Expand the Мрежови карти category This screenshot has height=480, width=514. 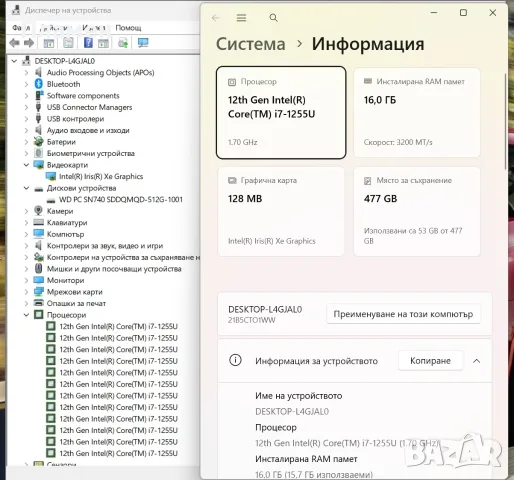[x=26, y=292]
